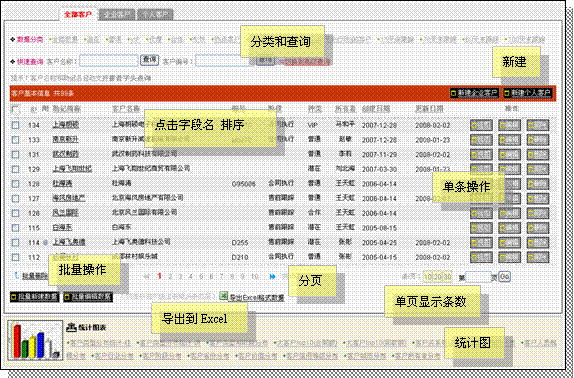Click the 新建个人客户 button icon
Image resolution: width=574 pixels, height=378 pixels.
507,93
